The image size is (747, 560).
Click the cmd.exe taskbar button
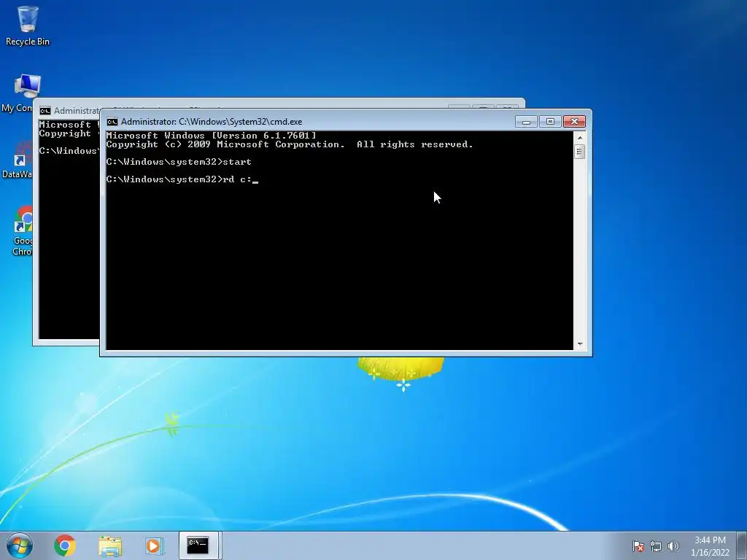(x=198, y=545)
